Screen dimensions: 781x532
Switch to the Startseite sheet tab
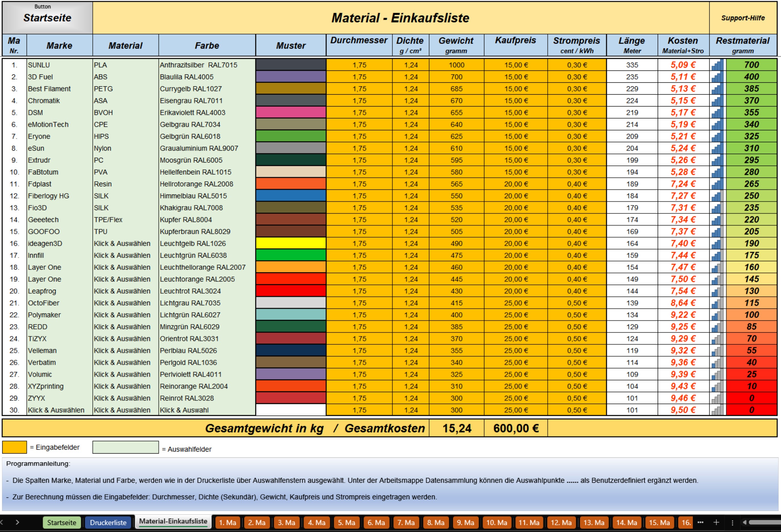point(61,522)
